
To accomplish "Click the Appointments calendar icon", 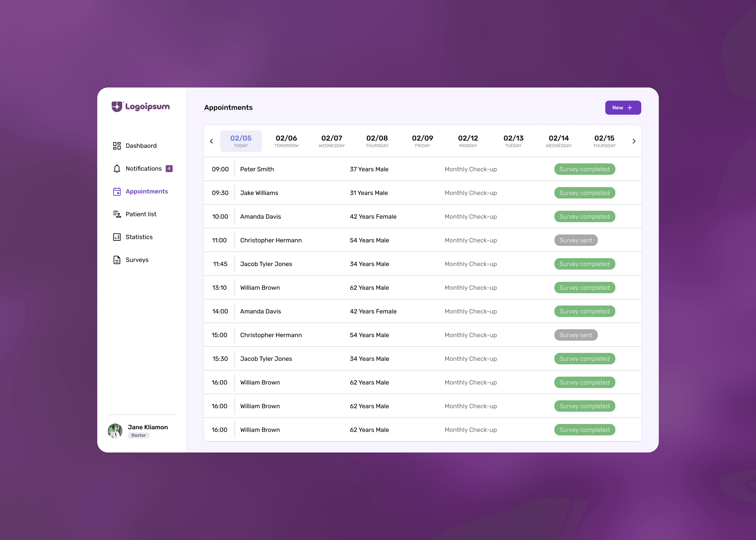I will [117, 192].
